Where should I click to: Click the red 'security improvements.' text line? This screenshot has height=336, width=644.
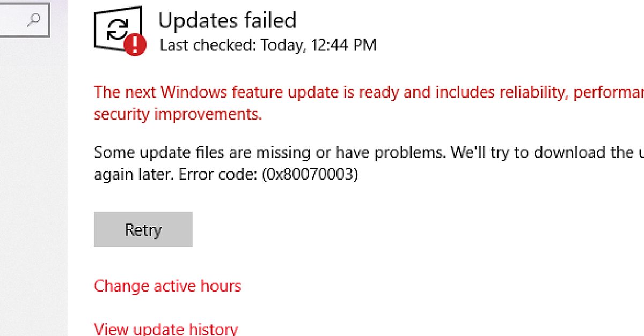[178, 114]
